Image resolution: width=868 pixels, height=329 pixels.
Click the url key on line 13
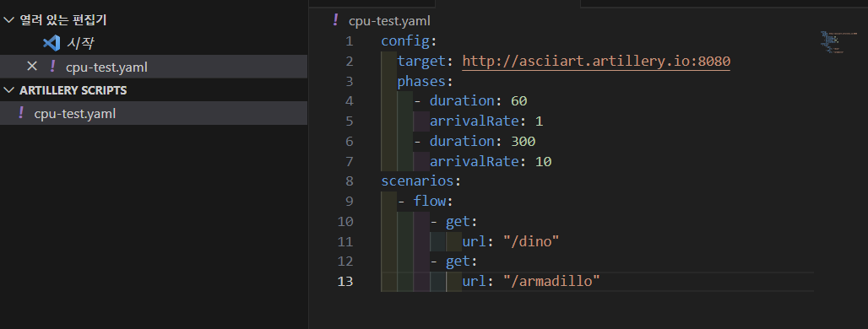474,282
